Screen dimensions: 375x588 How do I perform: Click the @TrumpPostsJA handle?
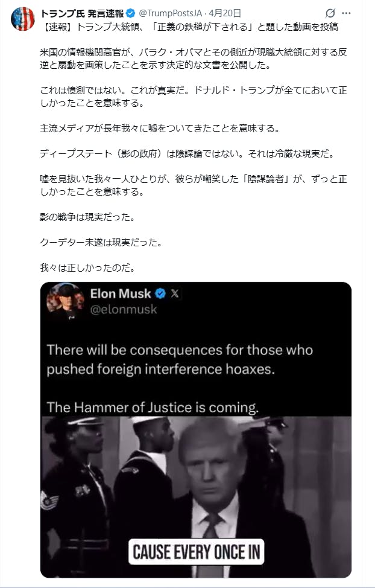pyautogui.click(x=169, y=13)
